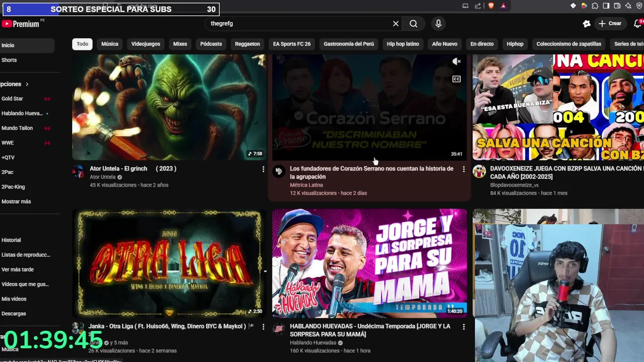This screenshot has height=362, width=644.
Task: Open the Brave Wallet icon
Action: [617, 6]
